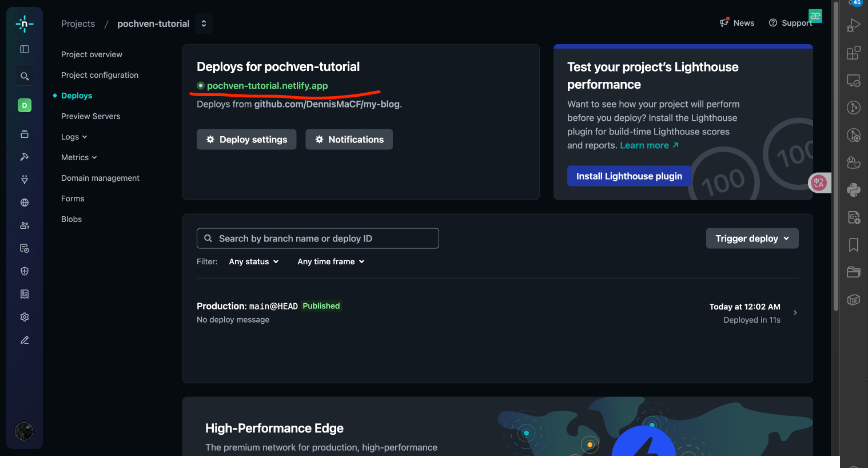Open the extensions plug icon in sidebar

tap(25, 180)
